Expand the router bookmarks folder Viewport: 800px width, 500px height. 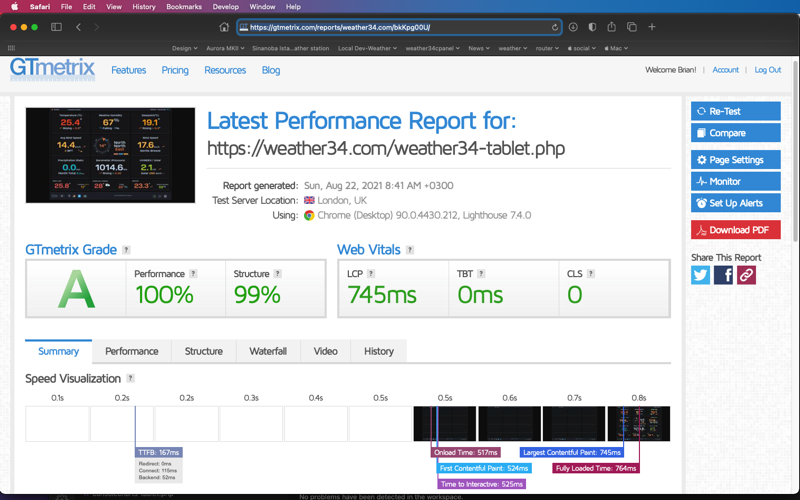click(x=547, y=48)
